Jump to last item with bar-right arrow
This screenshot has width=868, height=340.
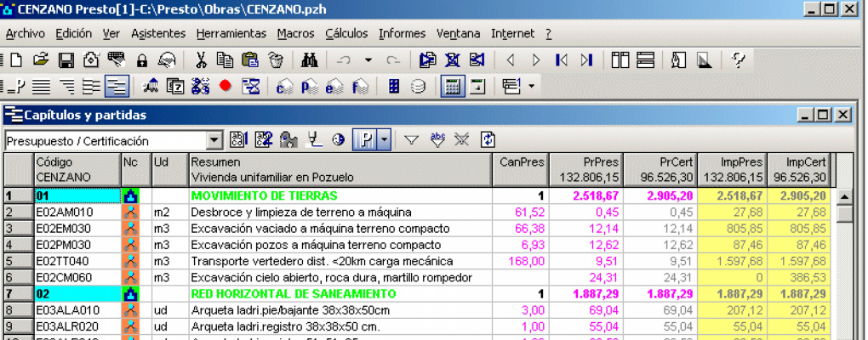(587, 59)
